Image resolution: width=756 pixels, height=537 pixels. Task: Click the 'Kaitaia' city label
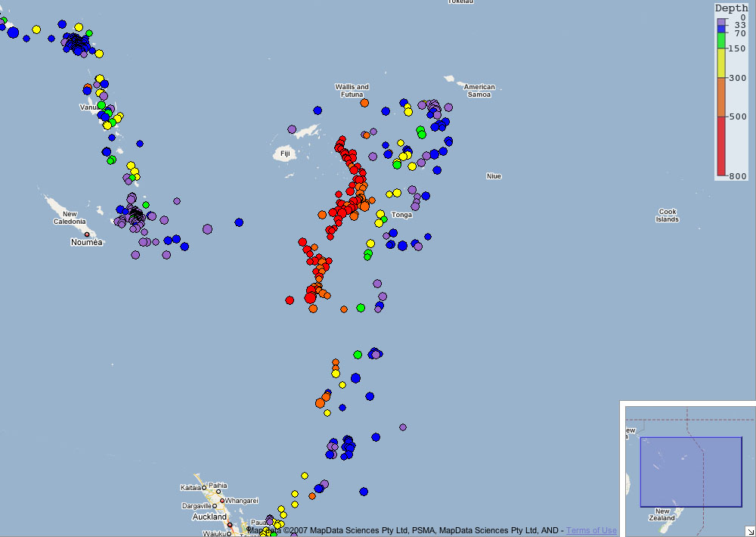[191, 488]
